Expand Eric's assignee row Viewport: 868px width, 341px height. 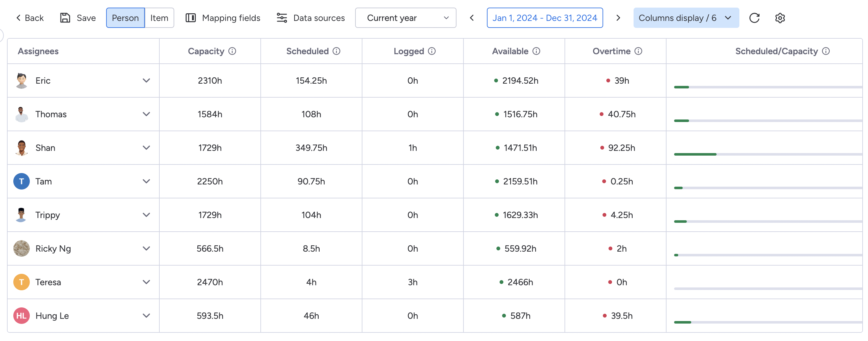pos(146,80)
